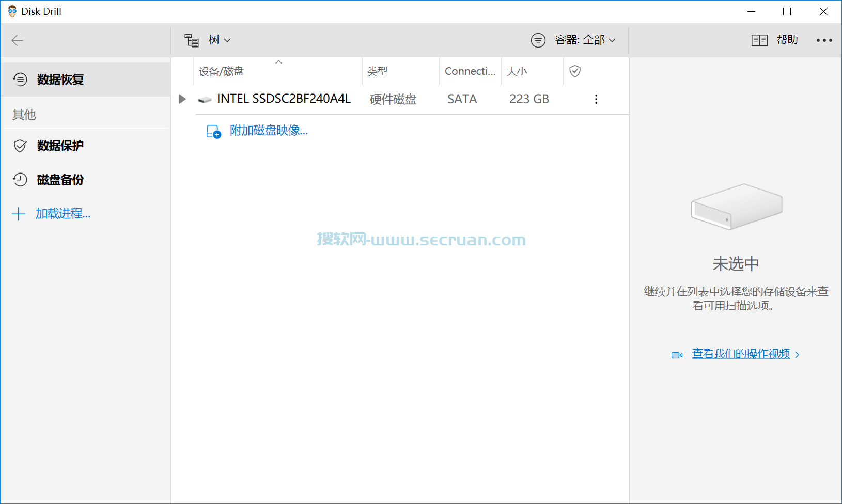The image size is (842, 504).
Task: Open 磁盘备份 in the sidebar
Action: tap(85, 180)
